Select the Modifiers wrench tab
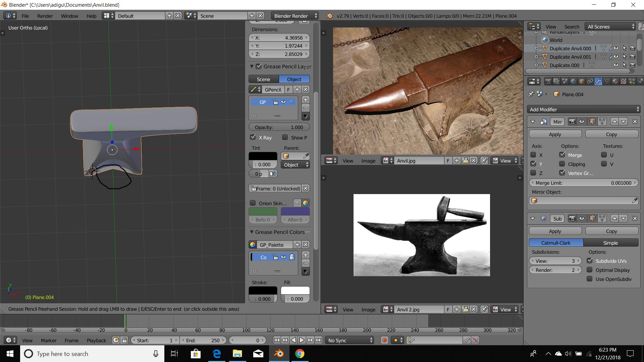The image size is (644, 362). (598, 81)
